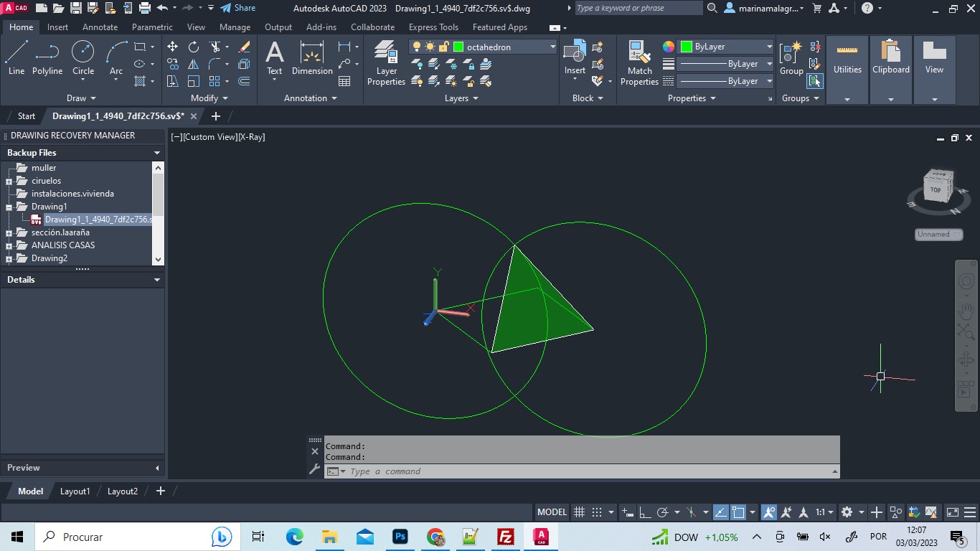Toggle the dynamic input status button
Viewport: 980px width, 551px height.
pos(628,512)
